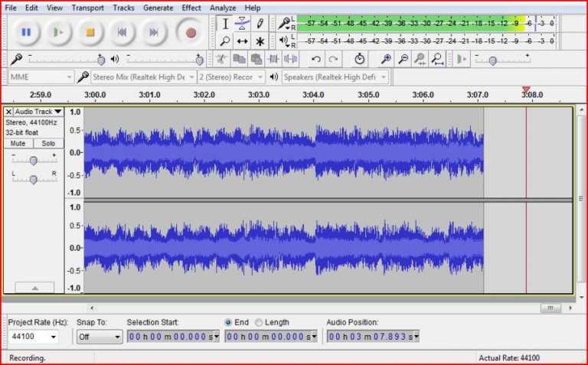Select the Envelope tool
This screenshot has width=588, height=365.
[242, 24]
